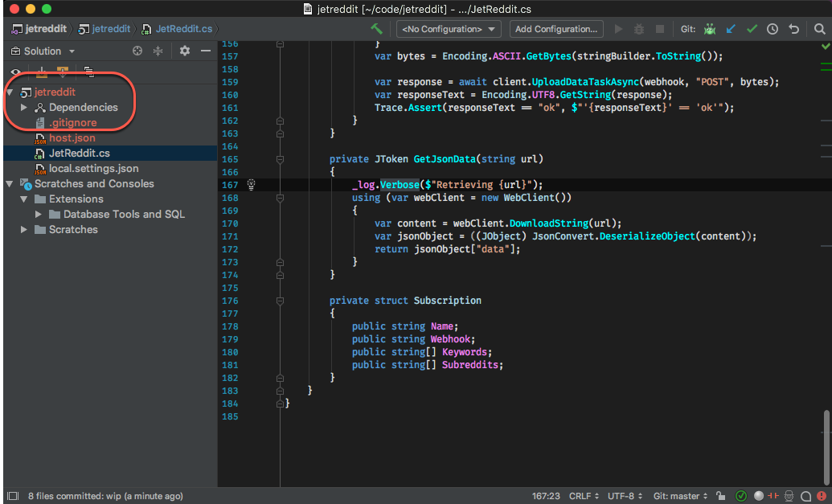Open the Solution view dropdown

[x=43, y=51]
